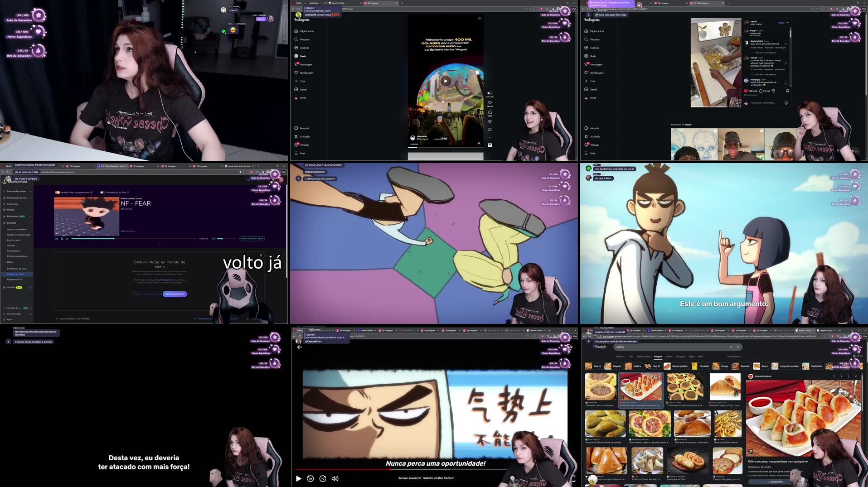Screen dimensions: 868x487
Task: Open Instagram Notificações heart icon
Action: (296, 72)
